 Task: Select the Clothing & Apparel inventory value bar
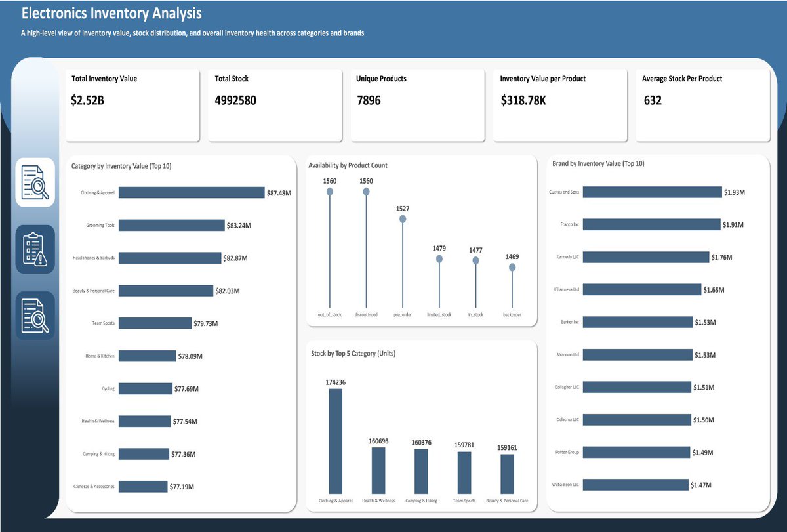point(192,193)
